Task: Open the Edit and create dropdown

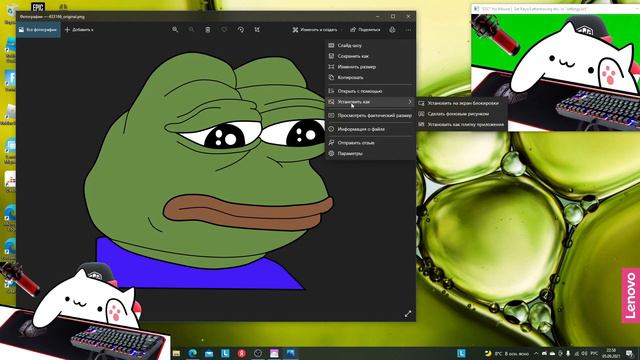Action: click(317, 29)
